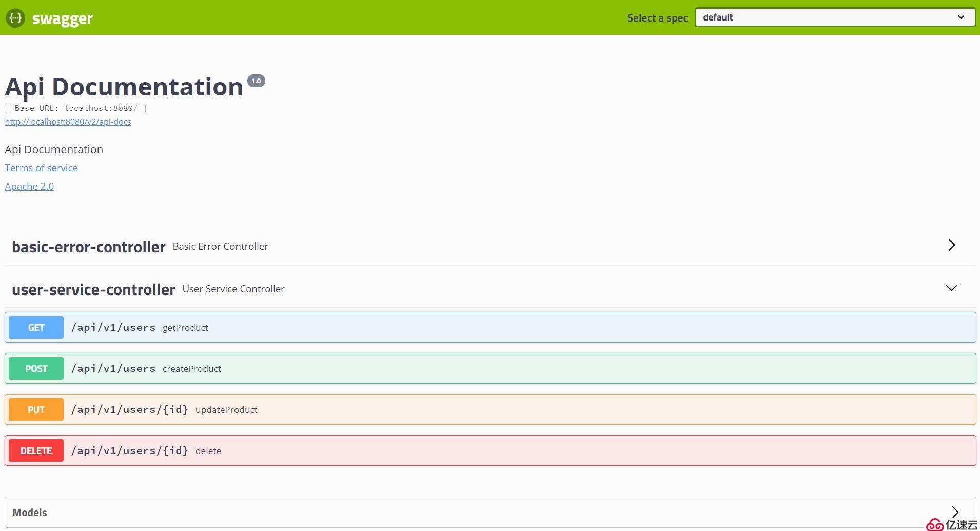Click the Api Documentation main title
This screenshot has height=531, width=980.
tap(124, 87)
